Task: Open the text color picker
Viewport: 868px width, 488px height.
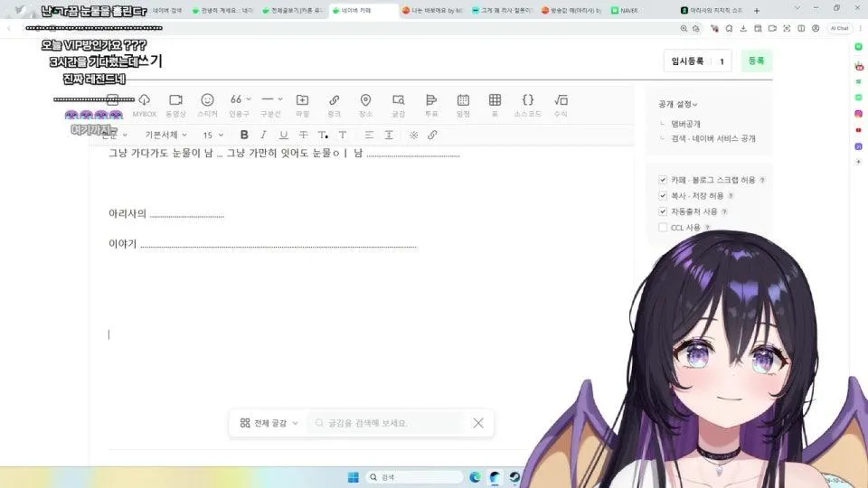Action: 323,135
